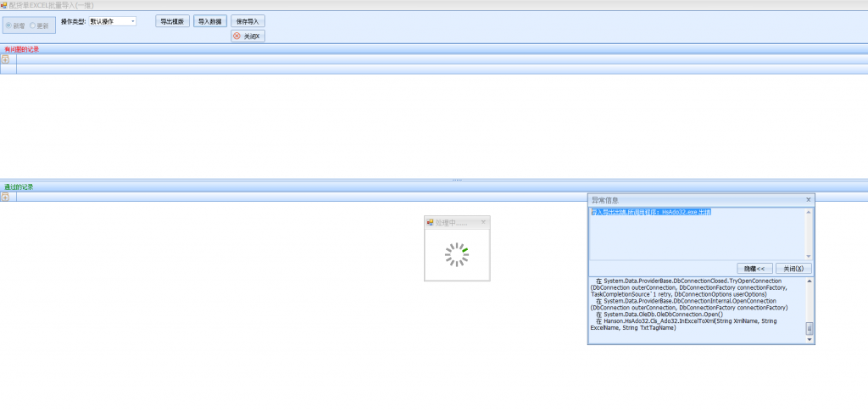Click the icon in the 处理中 popup title
This screenshot has height=412, width=868.
pyautogui.click(x=430, y=223)
